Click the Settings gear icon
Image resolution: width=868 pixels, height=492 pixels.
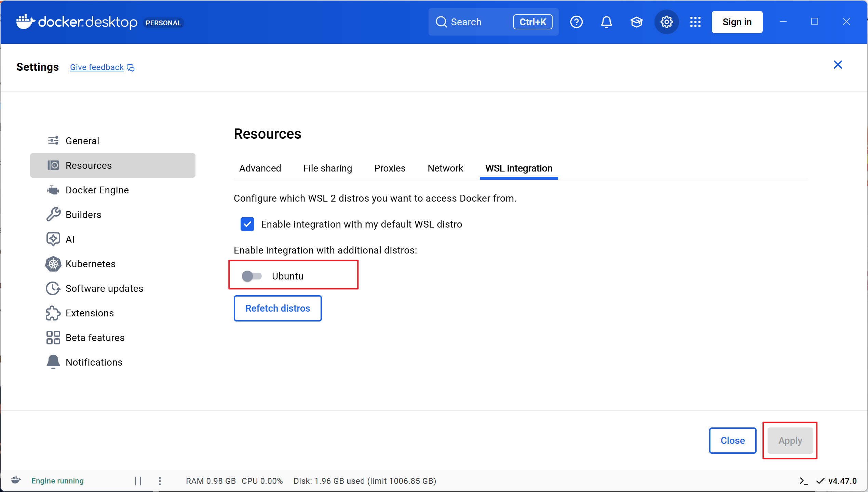[x=666, y=22]
